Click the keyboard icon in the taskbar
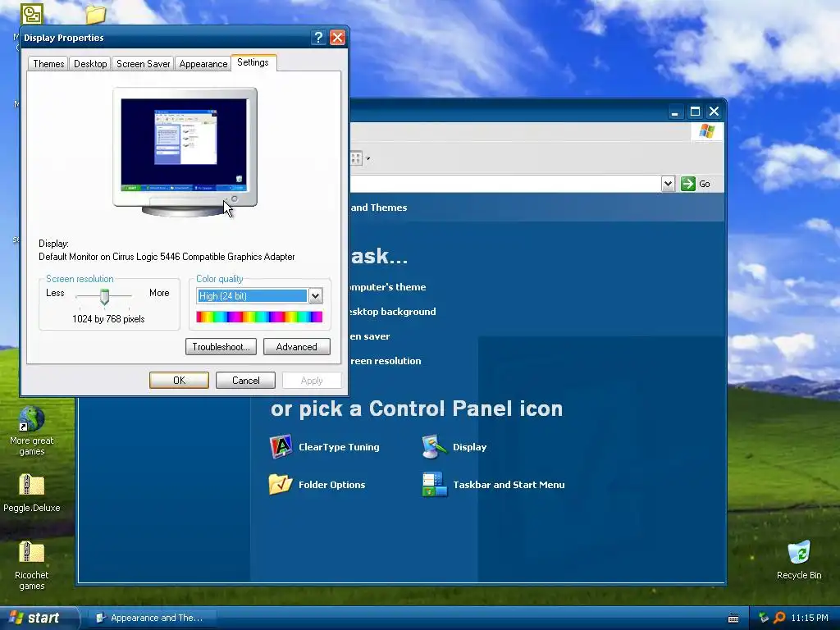This screenshot has width=840, height=630. 733,619
